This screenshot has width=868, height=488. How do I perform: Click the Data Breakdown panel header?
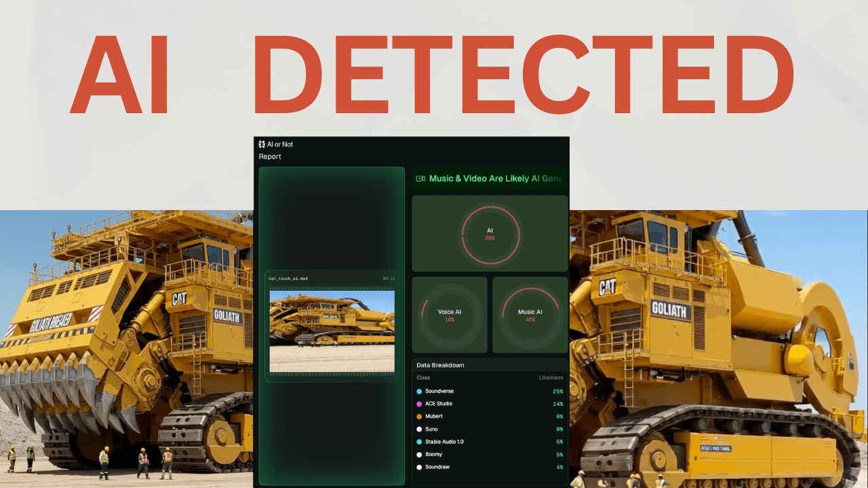[x=442, y=365]
